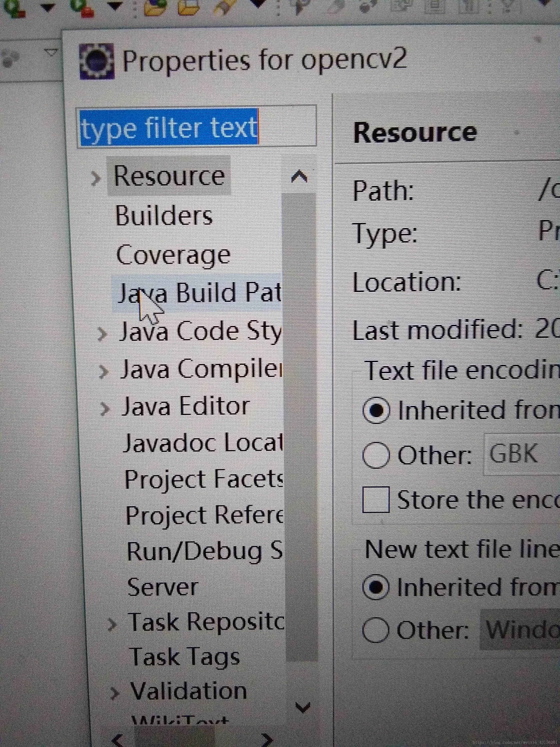Select Inherited from for line delimiter
The width and height of the screenshot is (560, 747).
(x=376, y=587)
